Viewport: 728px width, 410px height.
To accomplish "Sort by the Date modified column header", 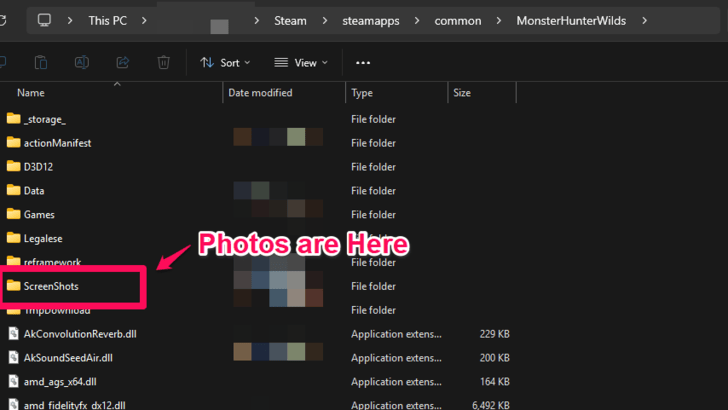I will tap(261, 93).
